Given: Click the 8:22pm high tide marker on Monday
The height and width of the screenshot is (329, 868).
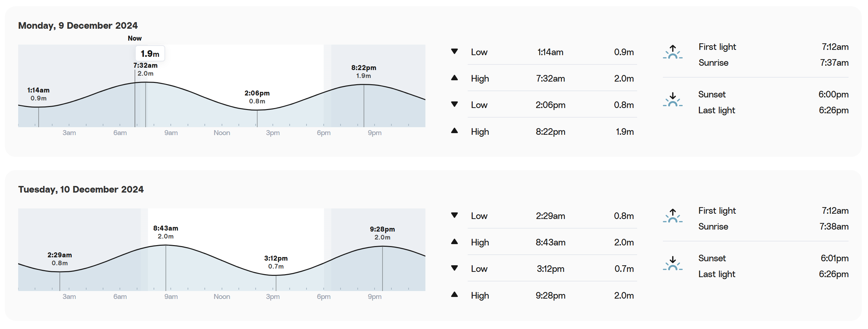Looking at the screenshot, I should [x=364, y=71].
